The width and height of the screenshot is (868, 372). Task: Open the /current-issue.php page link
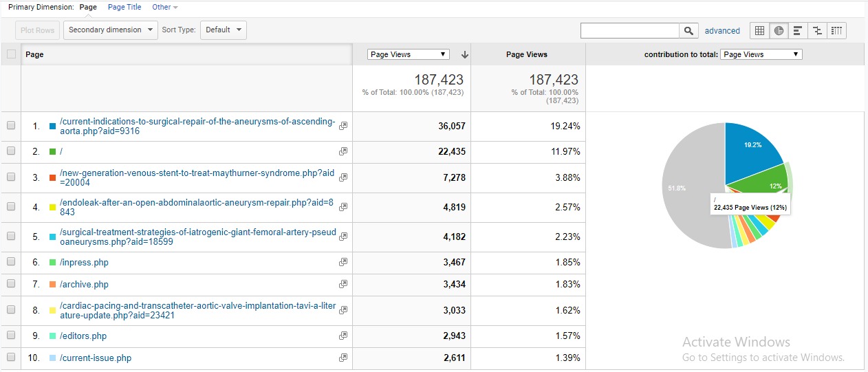(96, 358)
